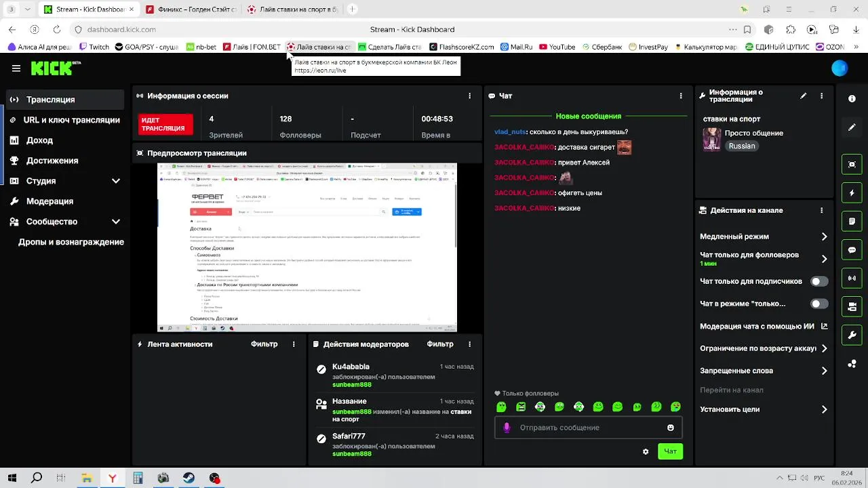Open the channel actions panel three-dot menu
The width and height of the screenshot is (868, 488).
(x=822, y=211)
